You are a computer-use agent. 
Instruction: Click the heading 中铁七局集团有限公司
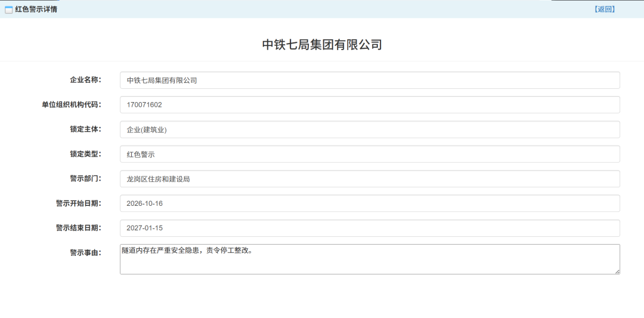[322, 44]
